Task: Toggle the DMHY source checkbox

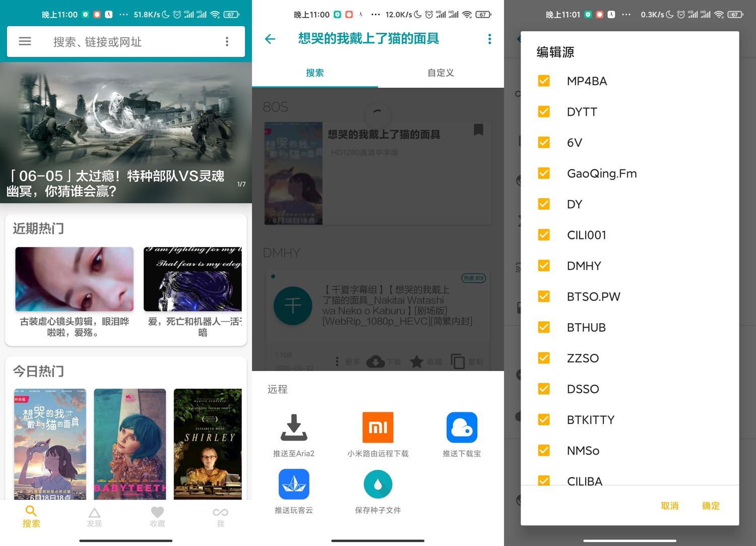Action: (x=544, y=265)
